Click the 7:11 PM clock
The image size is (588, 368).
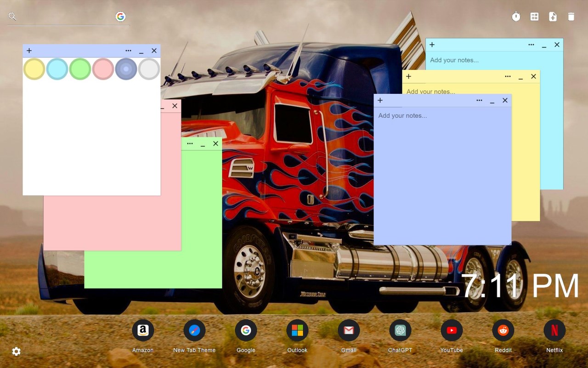[520, 286]
